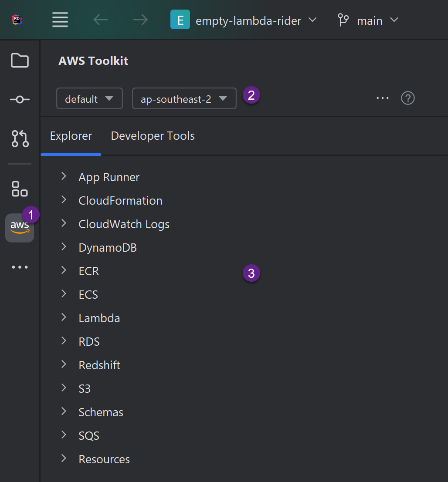Expand the App Runner node chevron
The height and width of the screenshot is (482, 448).
coord(64,176)
